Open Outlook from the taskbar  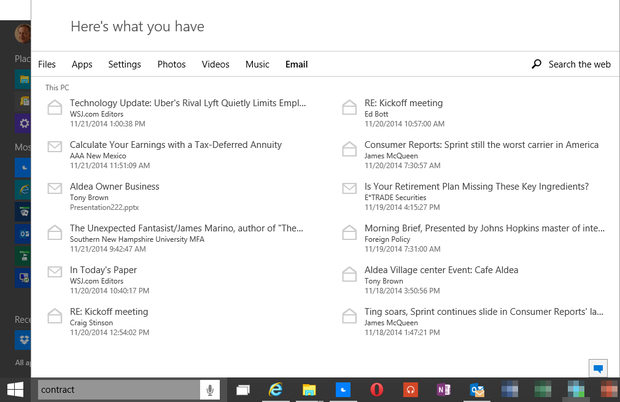click(477, 389)
